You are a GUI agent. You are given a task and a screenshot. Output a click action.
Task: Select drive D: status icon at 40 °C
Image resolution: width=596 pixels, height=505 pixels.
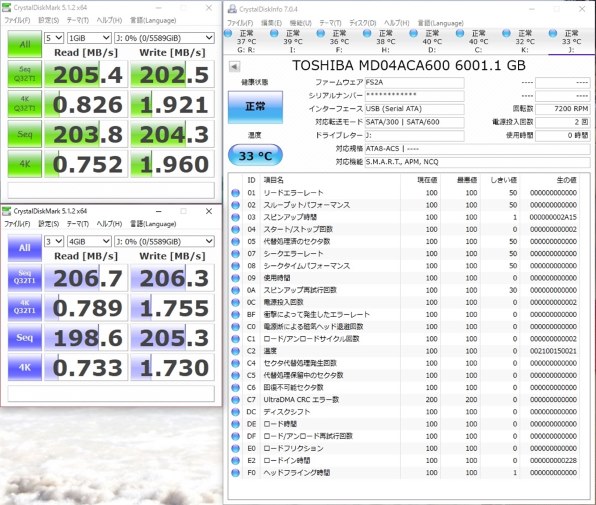click(x=414, y=33)
